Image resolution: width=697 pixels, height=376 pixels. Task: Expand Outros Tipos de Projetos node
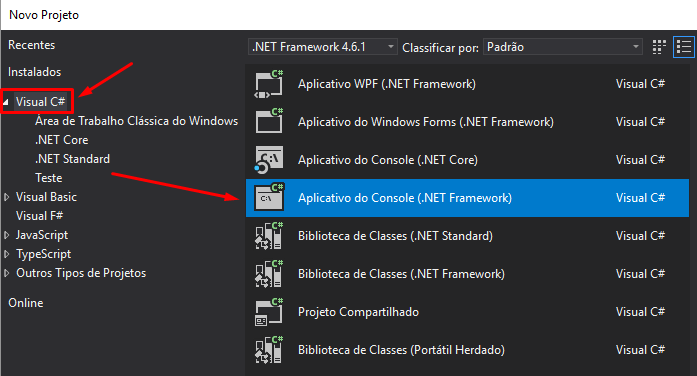coord(6,273)
